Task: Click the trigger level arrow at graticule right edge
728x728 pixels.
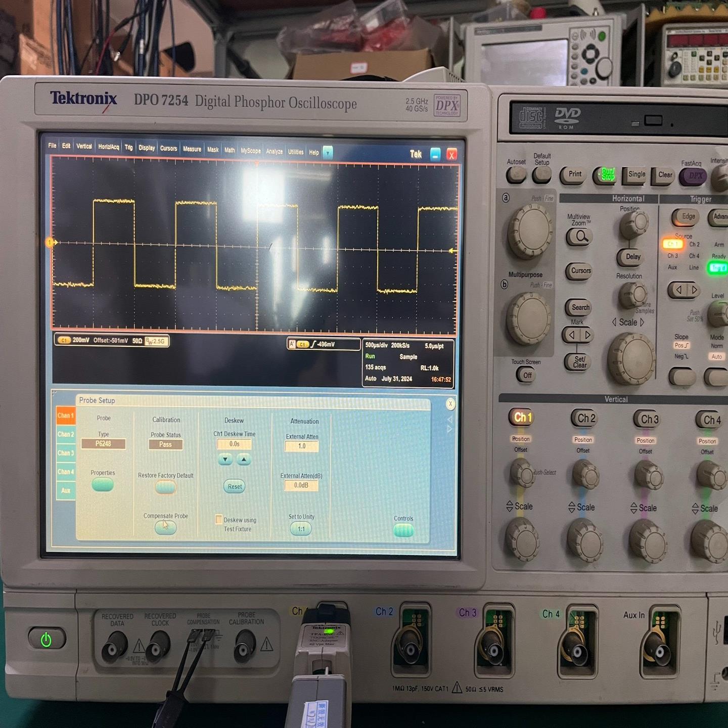Action: click(x=453, y=251)
